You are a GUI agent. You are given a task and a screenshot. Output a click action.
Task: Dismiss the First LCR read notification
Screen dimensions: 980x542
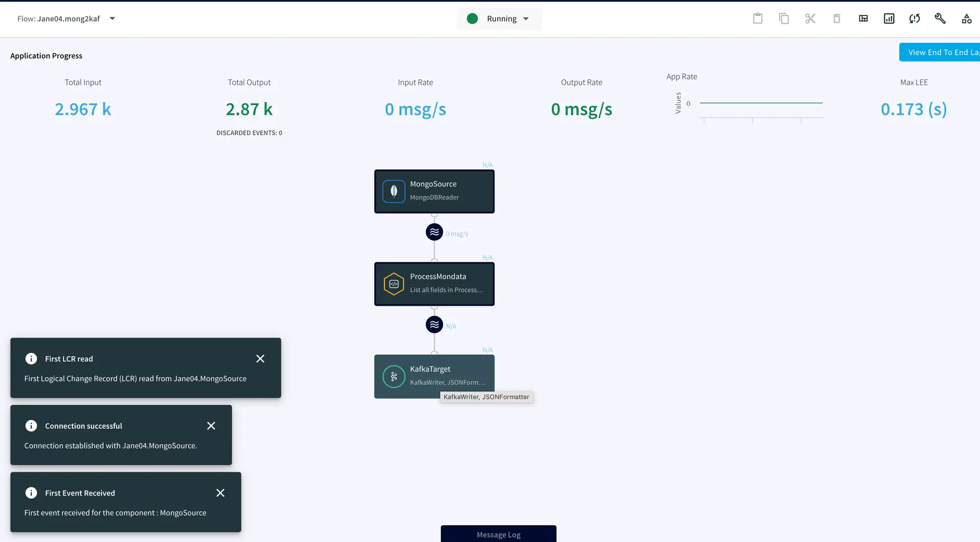coord(260,359)
